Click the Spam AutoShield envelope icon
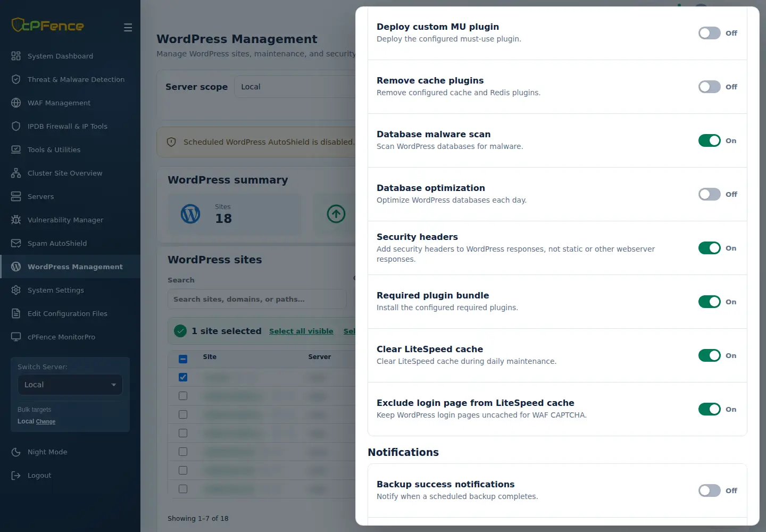This screenshot has height=532, width=766. [16, 243]
